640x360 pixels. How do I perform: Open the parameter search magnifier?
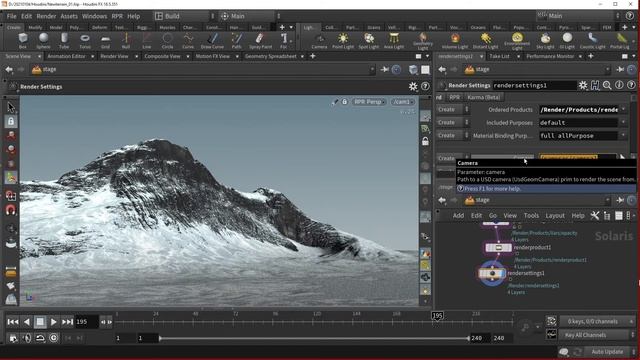pyautogui.click(x=607, y=85)
